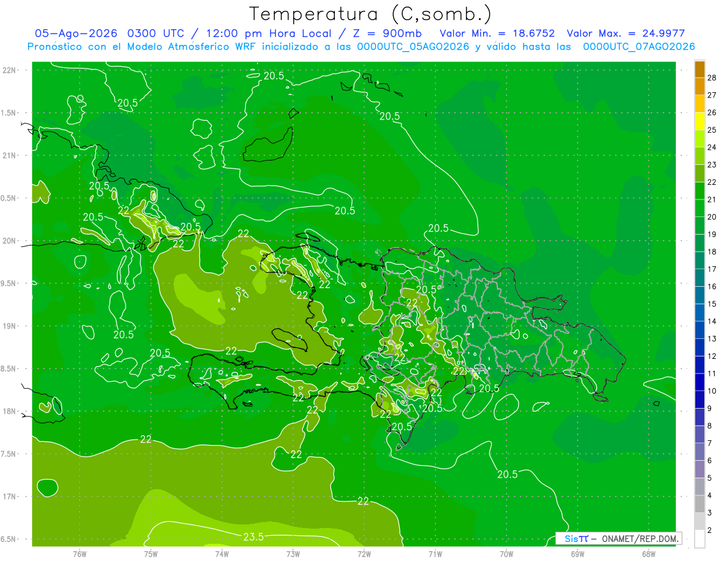
Task: Click the "0000UTC_07AGO2026" valid-until time
Action: pos(639,47)
